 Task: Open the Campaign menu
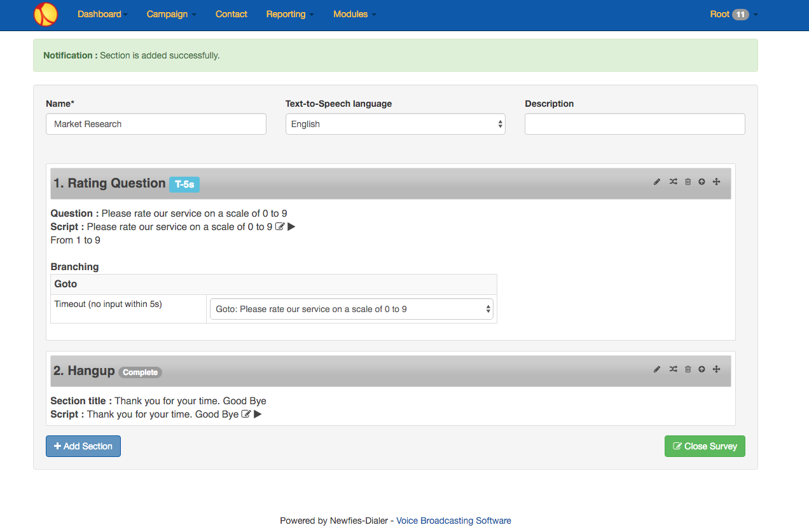click(171, 14)
